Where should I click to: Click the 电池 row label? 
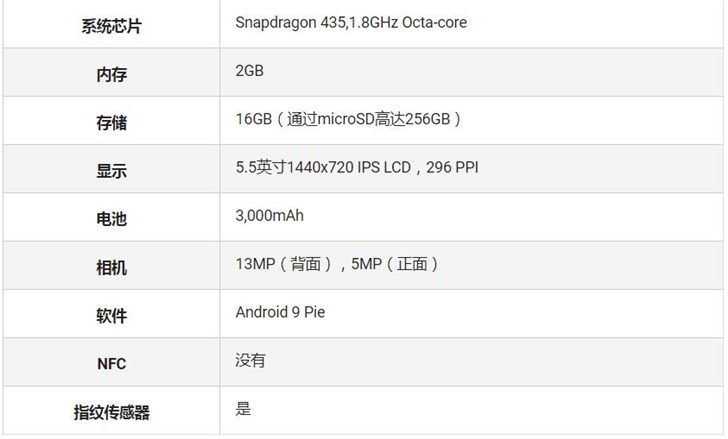pyautogui.click(x=111, y=219)
